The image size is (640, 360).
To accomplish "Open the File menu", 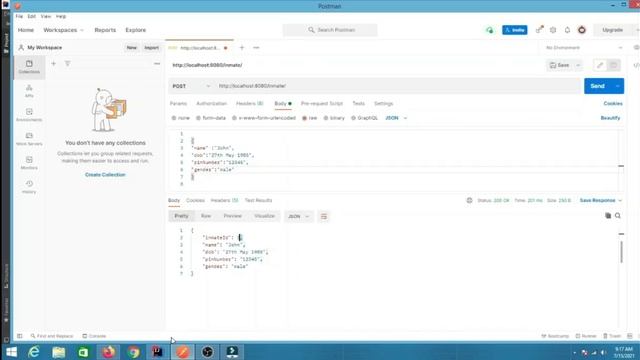I will point(19,16).
